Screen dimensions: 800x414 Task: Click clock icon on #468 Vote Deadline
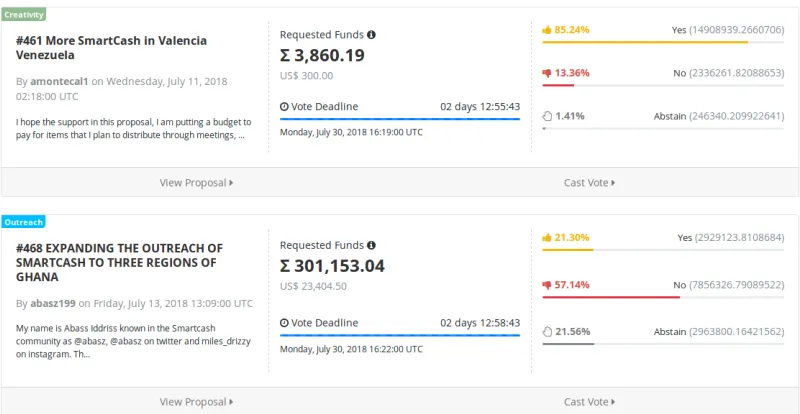pos(284,323)
